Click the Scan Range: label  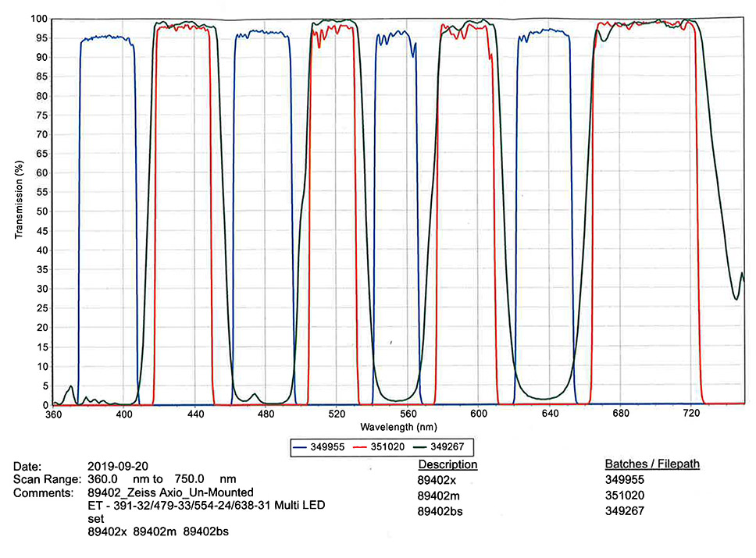[x=47, y=479]
